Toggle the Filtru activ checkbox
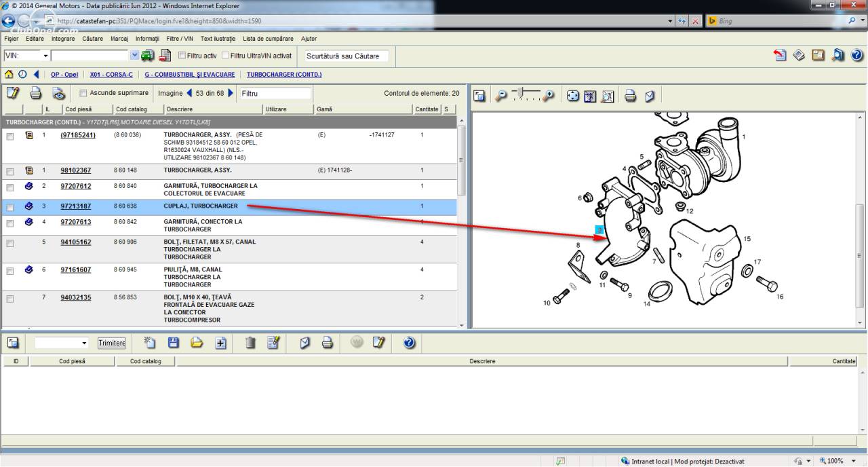The image size is (868, 467). coord(182,56)
